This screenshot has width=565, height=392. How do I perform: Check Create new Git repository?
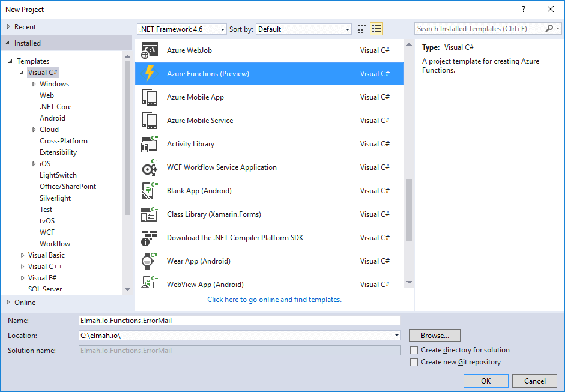[414, 362]
